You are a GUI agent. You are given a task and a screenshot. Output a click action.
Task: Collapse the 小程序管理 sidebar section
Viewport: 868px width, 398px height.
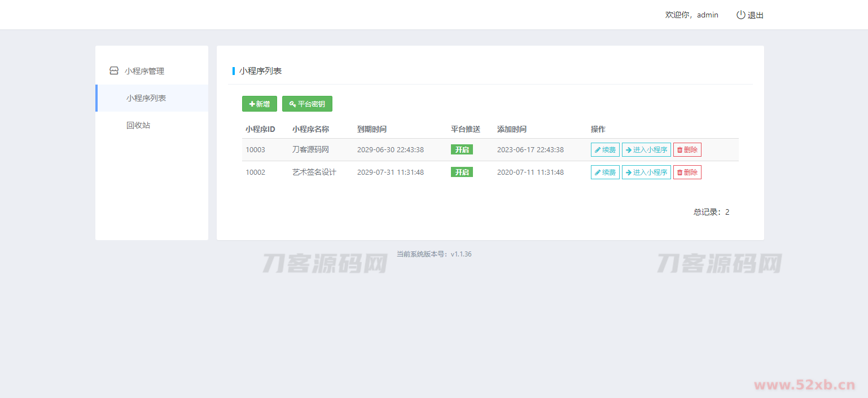tap(144, 71)
